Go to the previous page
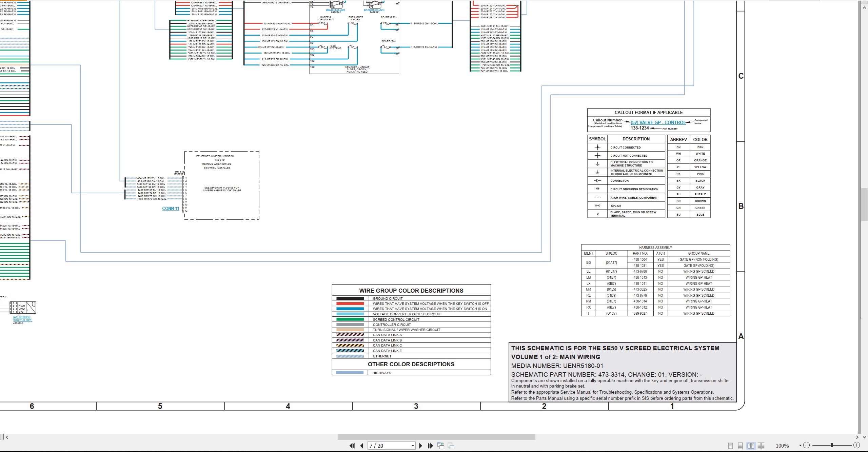The height and width of the screenshot is (452, 868). [362, 446]
